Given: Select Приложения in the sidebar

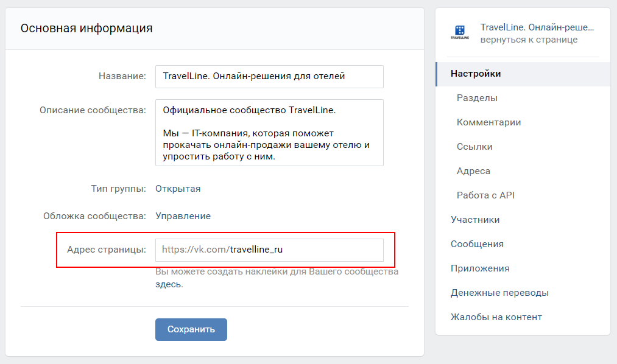Looking at the screenshot, I should [480, 268].
